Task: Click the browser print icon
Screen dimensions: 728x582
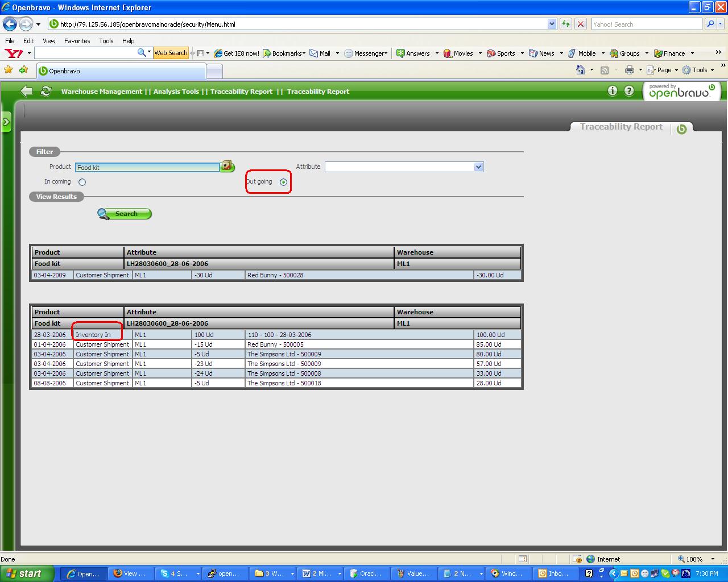Action: tap(629, 70)
